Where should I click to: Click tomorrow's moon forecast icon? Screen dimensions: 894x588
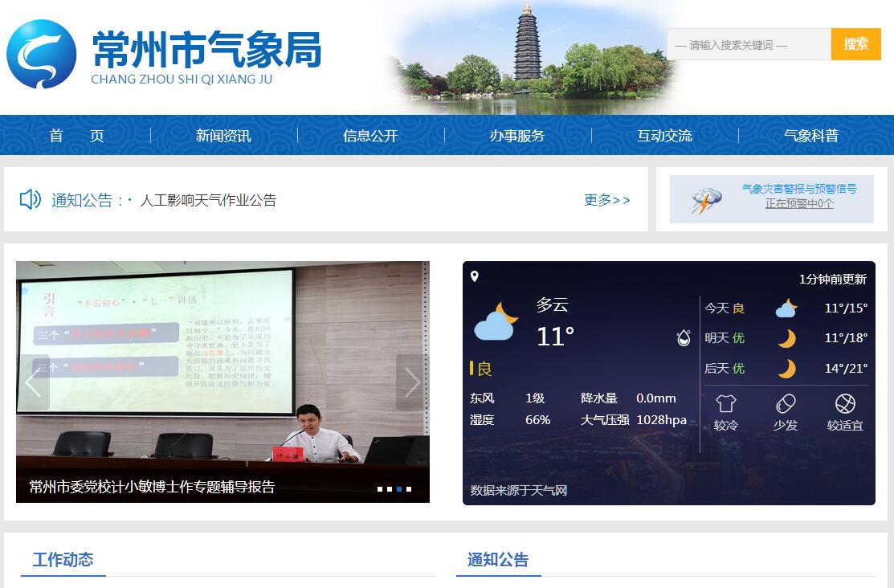[786, 338]
